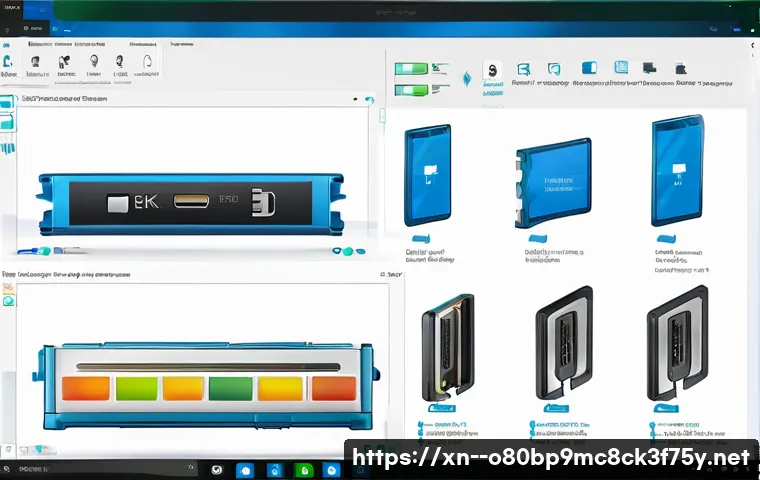Select the top teal icon in left sidebar

click(x=7, y=102)
